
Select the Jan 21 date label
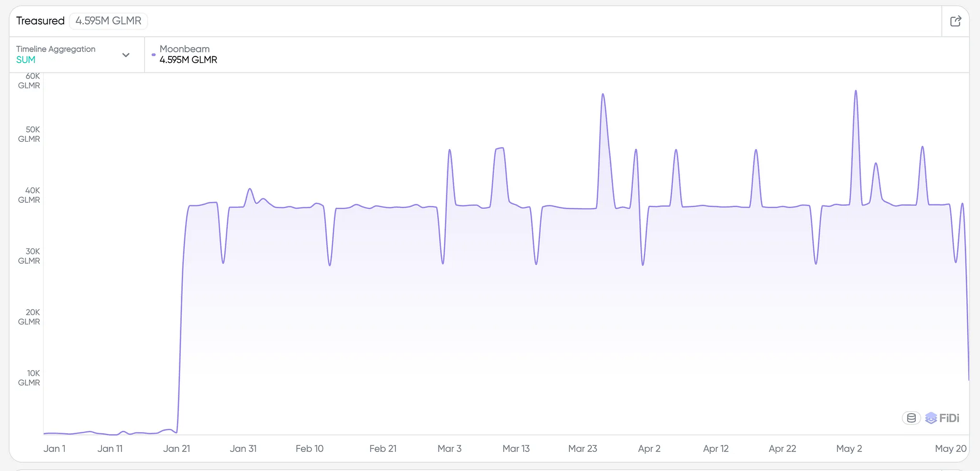coord(176,448)
